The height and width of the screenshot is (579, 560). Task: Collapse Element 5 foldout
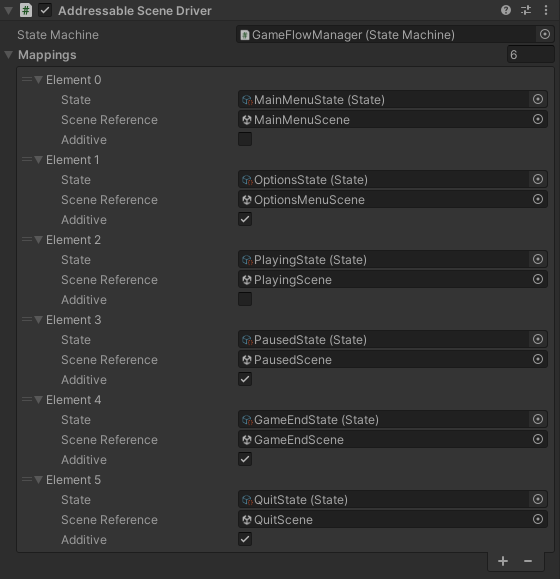(38, 480)
